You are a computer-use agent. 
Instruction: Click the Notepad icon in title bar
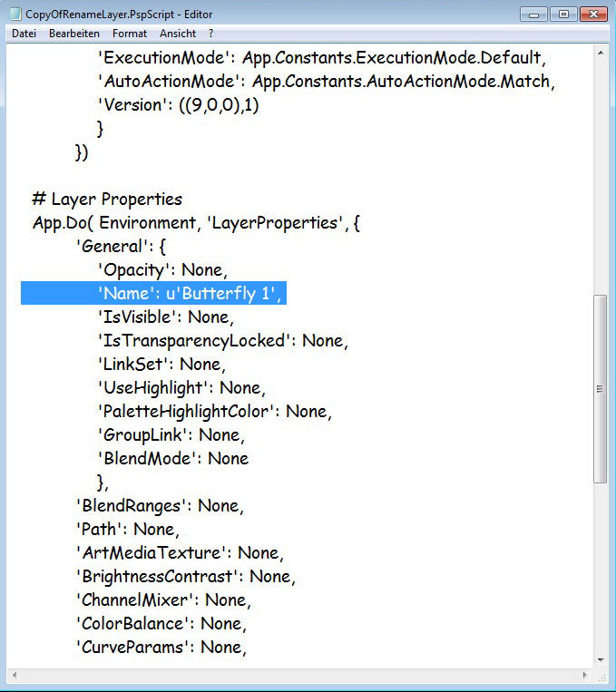[15, 15]
